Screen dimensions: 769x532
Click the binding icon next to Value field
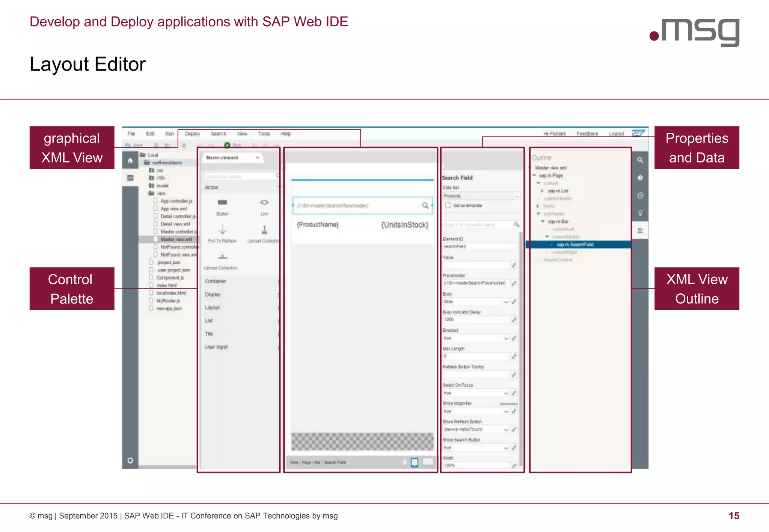click(514, 265)
